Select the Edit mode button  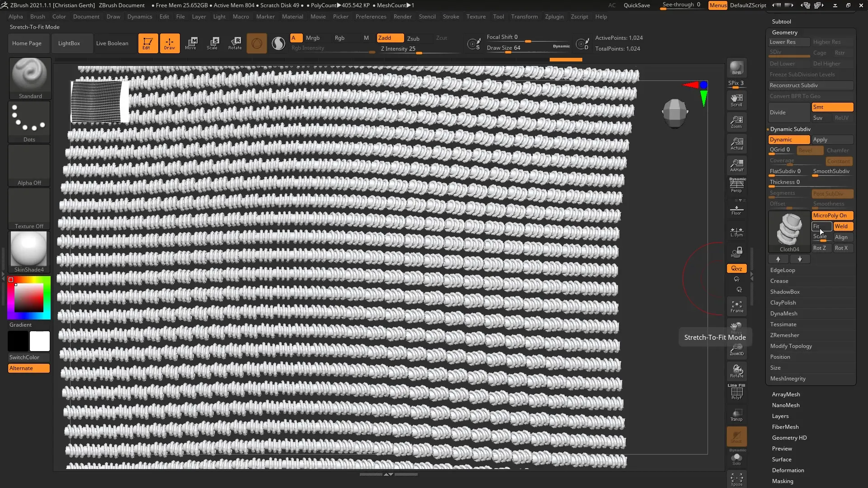[148, 43]
